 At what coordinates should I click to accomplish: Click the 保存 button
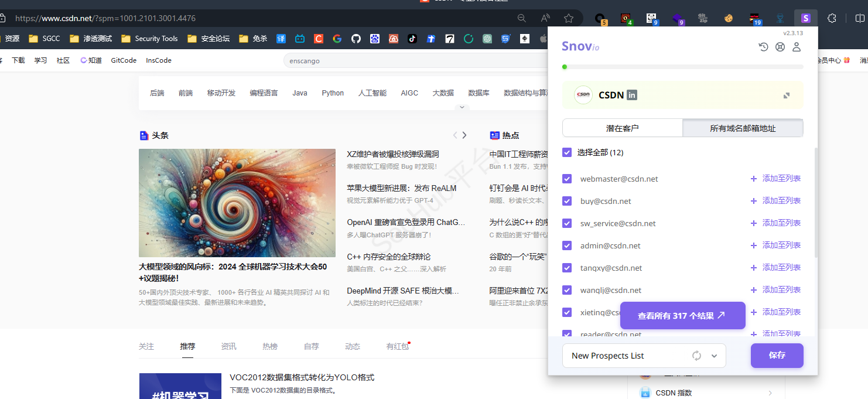click(777, 355)
